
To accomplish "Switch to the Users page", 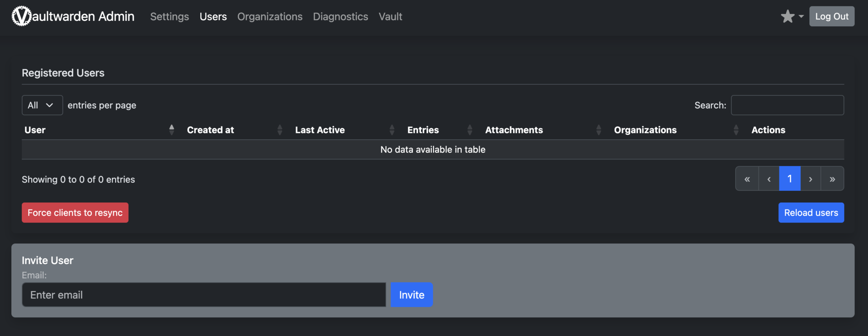I will point(213,16).
